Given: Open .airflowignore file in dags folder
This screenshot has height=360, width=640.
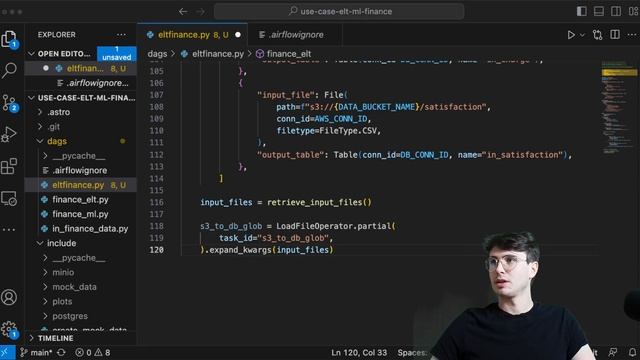Looking at the screenshot, I should pos(82,171).
